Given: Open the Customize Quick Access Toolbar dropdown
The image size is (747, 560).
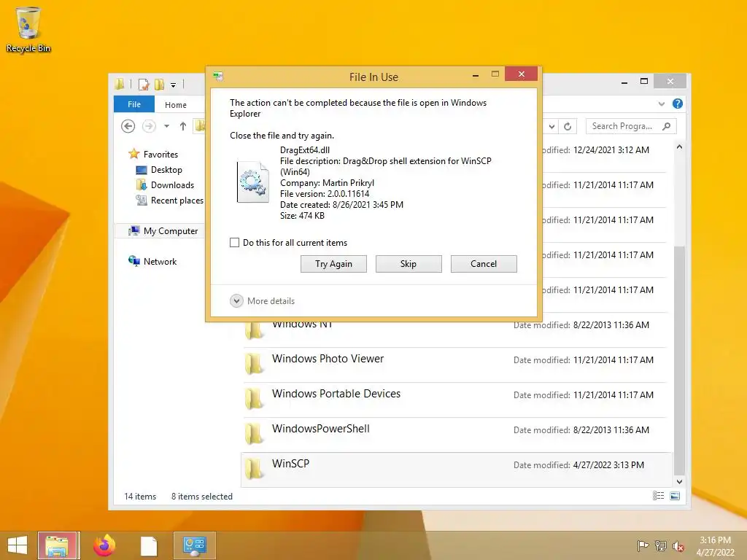Looking at the screenshot, I should click(174, 85).
